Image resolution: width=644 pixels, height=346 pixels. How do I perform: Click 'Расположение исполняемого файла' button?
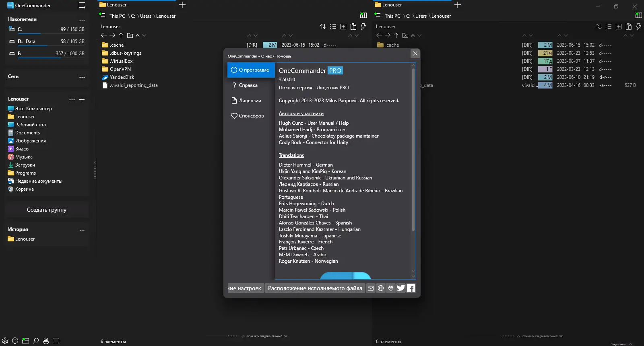(x=315, y=288)
